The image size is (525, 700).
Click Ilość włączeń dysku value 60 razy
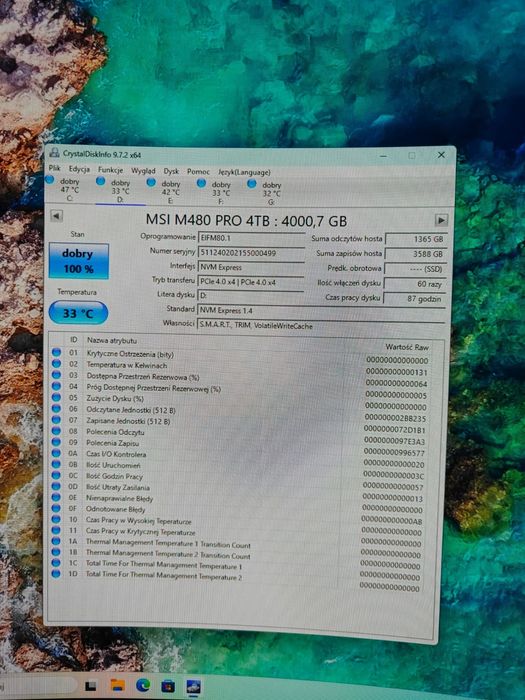[415, 284]
